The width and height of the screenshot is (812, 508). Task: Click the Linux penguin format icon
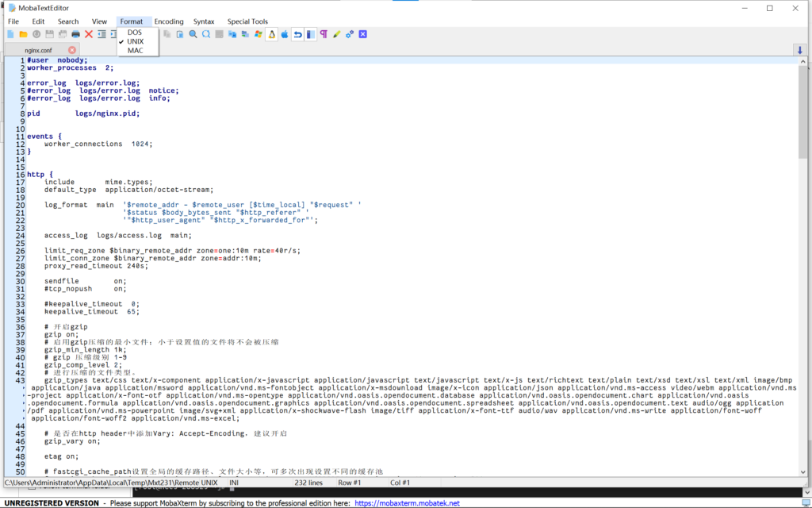(x=271, y=34)
